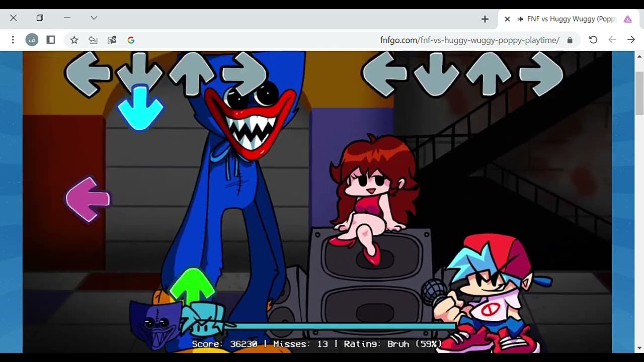The width and height of the screenshot is (644, 362).
Task: Open a new tab with plus button
Action: coord(485,19)
